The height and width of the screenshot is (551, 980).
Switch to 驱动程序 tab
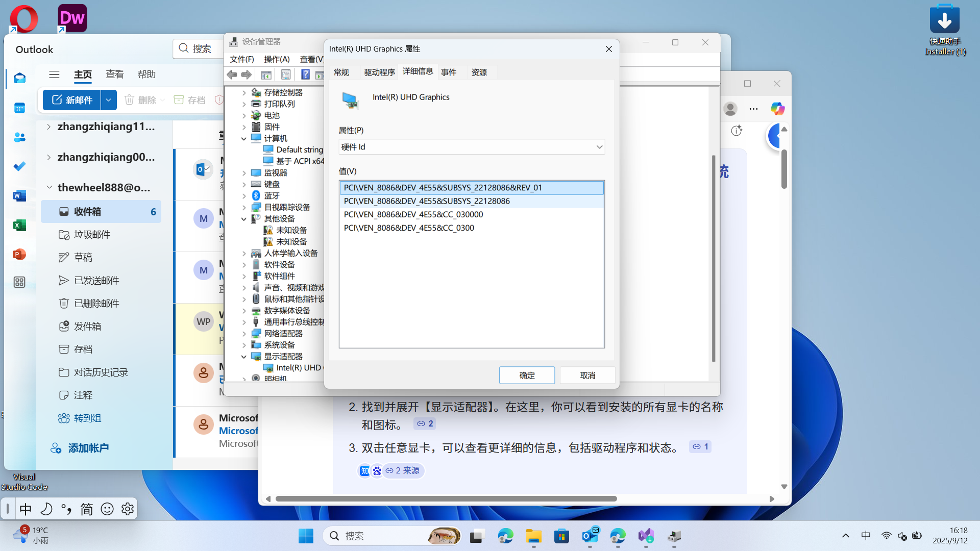pos(379,72)
